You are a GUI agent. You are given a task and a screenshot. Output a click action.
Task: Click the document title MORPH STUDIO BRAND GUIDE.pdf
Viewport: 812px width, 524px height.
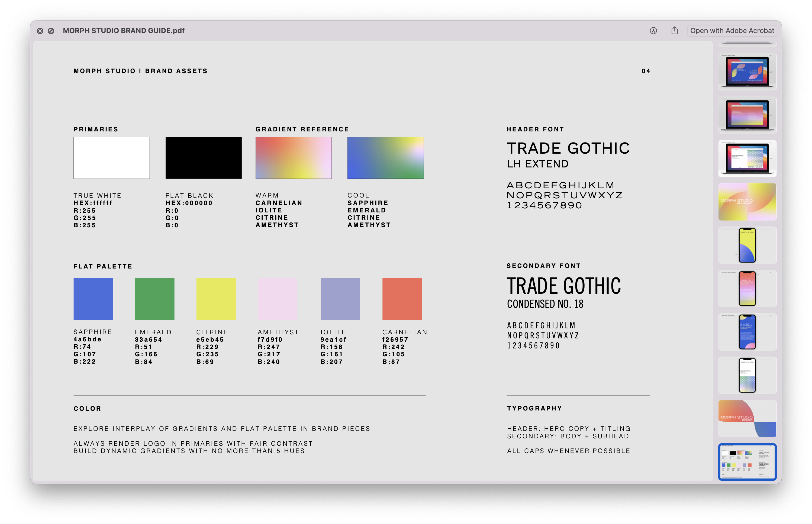[124, 31]
